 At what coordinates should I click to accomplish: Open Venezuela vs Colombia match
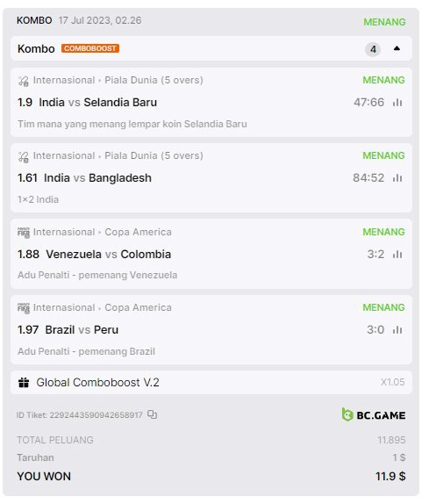click(x=109, y=255)
